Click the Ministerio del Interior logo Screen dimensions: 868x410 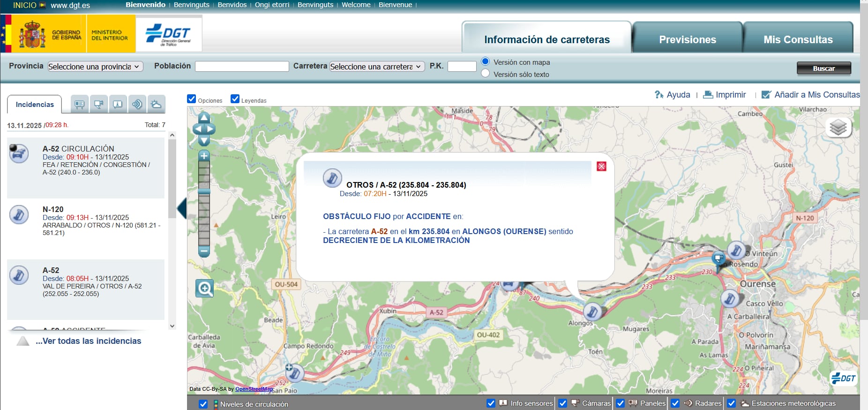click(x=111, y=34)
